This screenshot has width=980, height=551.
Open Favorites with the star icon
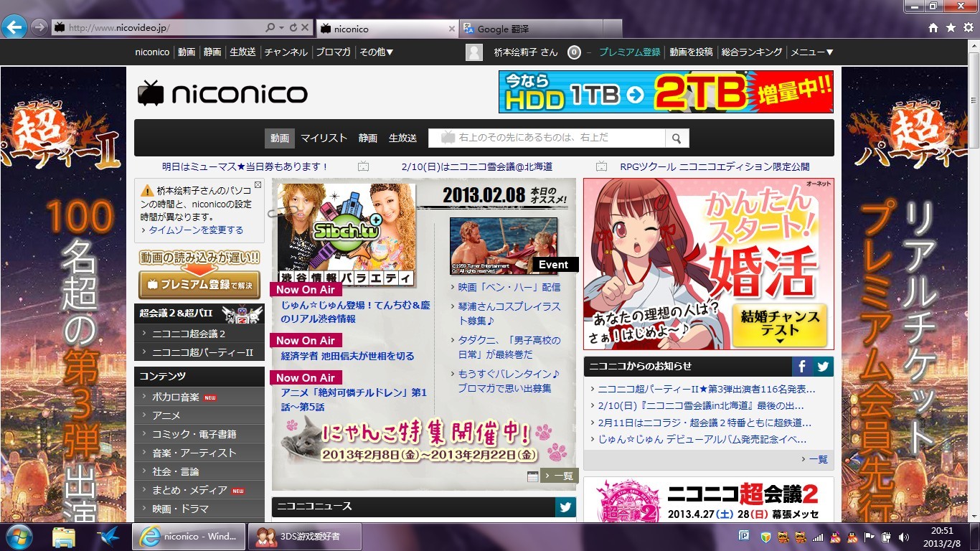(951, 28)
